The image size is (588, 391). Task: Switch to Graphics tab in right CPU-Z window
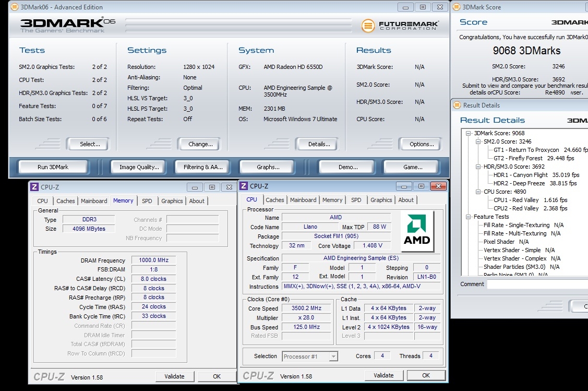coord(381,200)
